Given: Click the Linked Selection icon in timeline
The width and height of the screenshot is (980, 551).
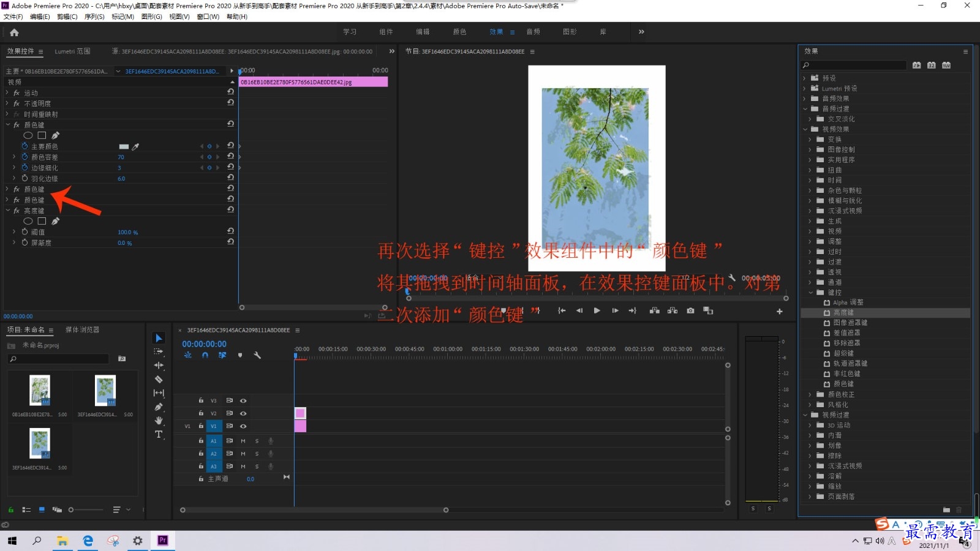Looking at the screenshot, I should (222, 355).
